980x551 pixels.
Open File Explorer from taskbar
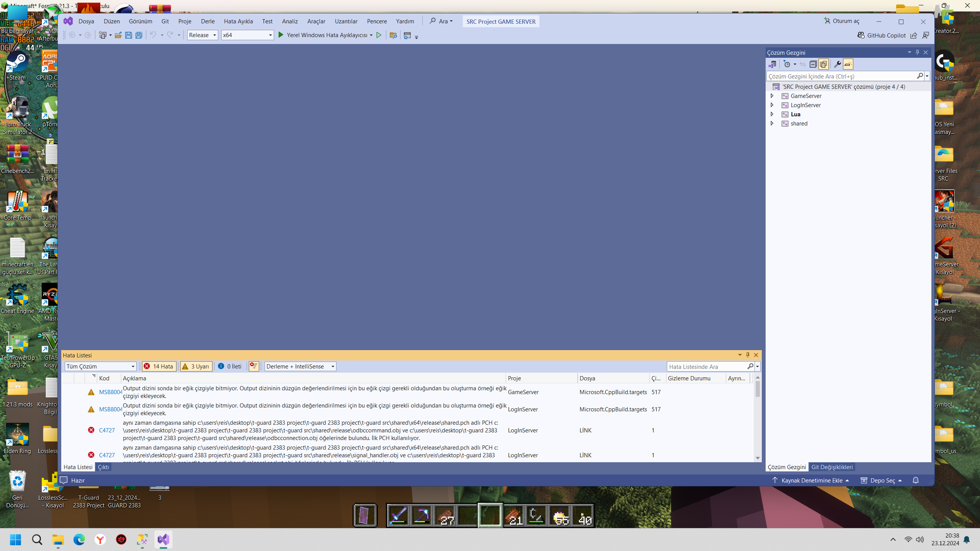click(x=58, y=540)
